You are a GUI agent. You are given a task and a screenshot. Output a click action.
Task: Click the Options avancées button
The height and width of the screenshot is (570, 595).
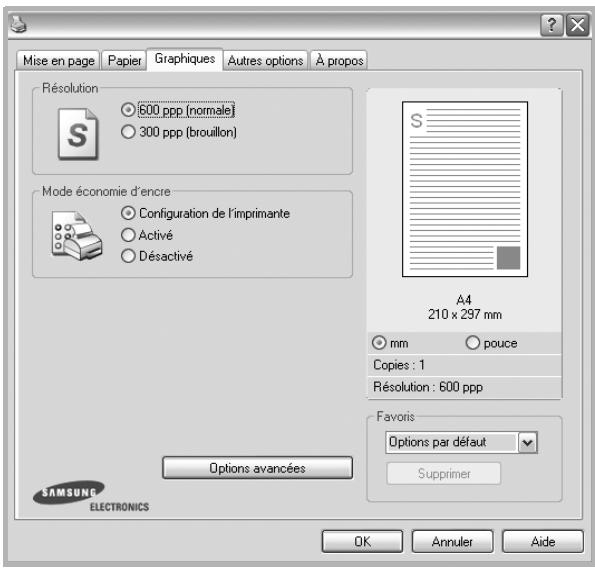(x=257, y=468)
